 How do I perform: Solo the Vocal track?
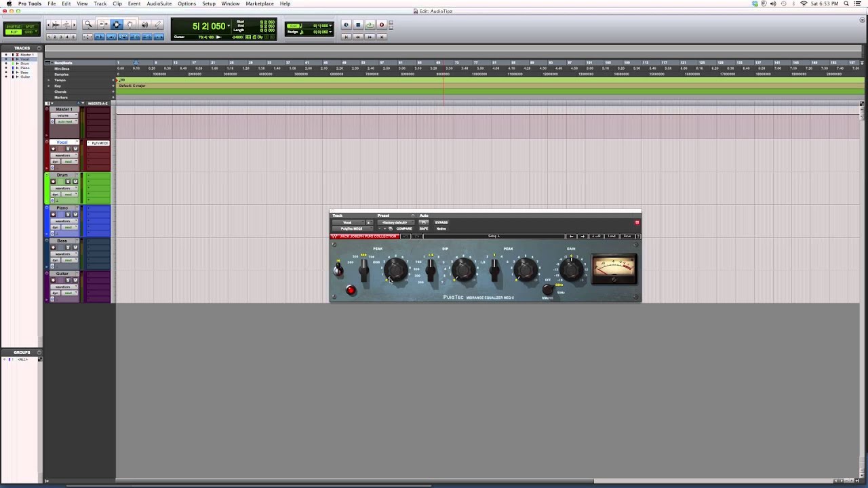67,148
